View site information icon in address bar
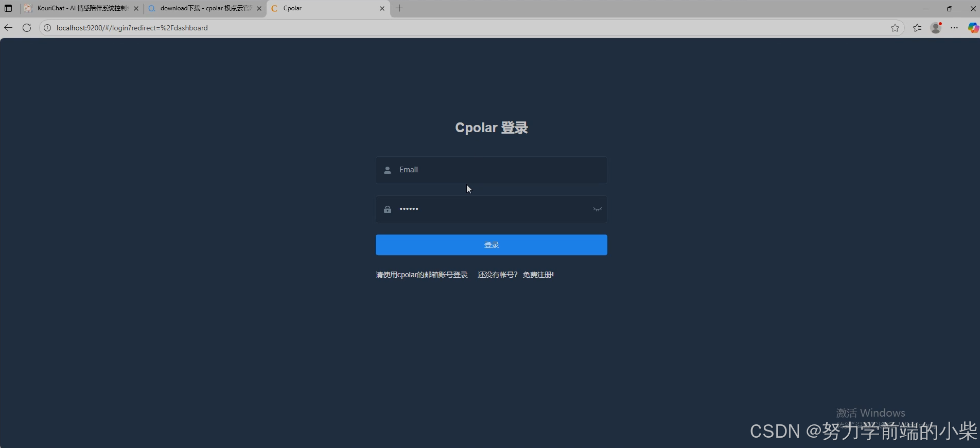 47,28
